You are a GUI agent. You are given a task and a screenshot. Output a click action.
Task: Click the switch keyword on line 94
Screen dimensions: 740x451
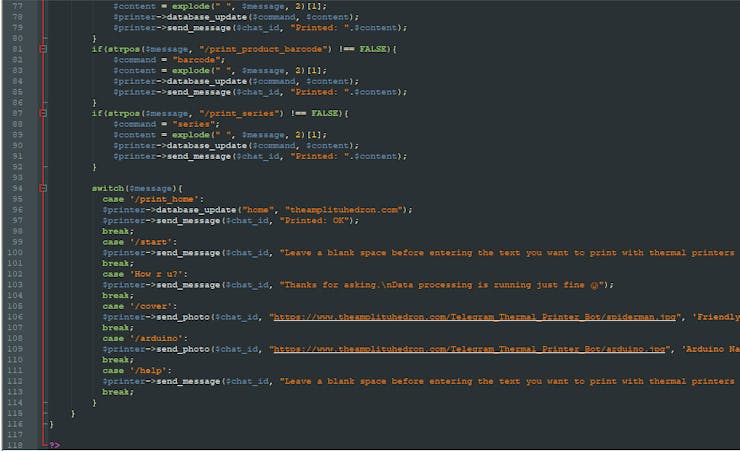pos(108,188)
